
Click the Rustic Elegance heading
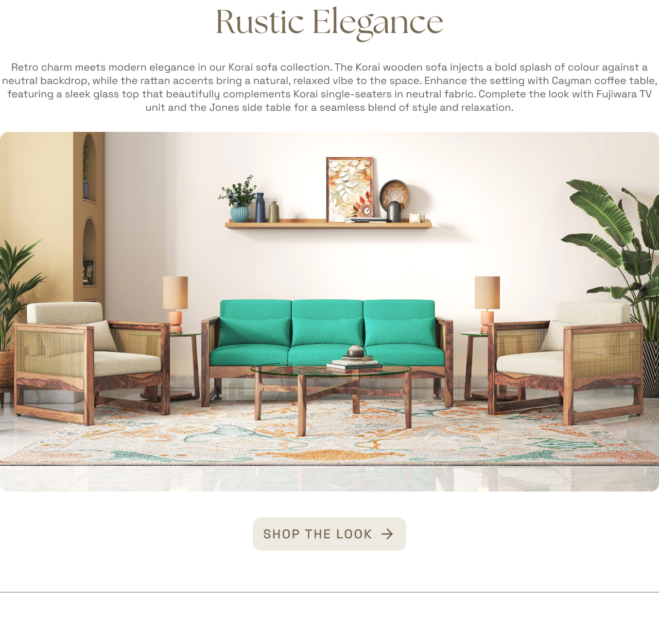pyautogui.click(x=329, y=23)
